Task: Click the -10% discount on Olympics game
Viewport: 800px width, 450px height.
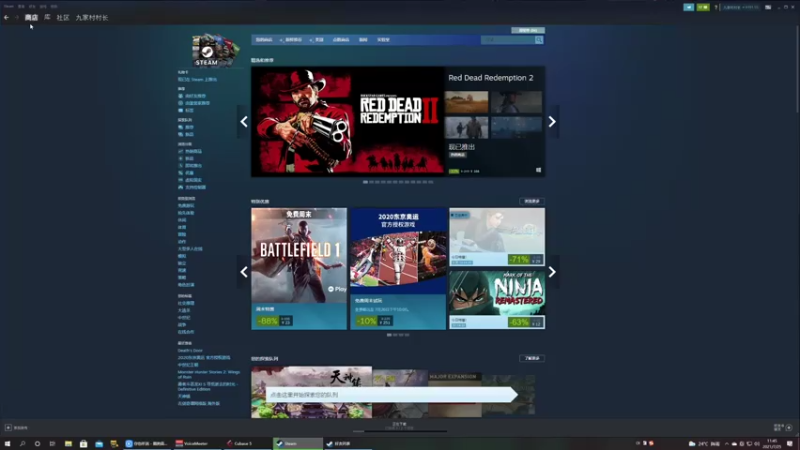Action: tap(366, 321)
